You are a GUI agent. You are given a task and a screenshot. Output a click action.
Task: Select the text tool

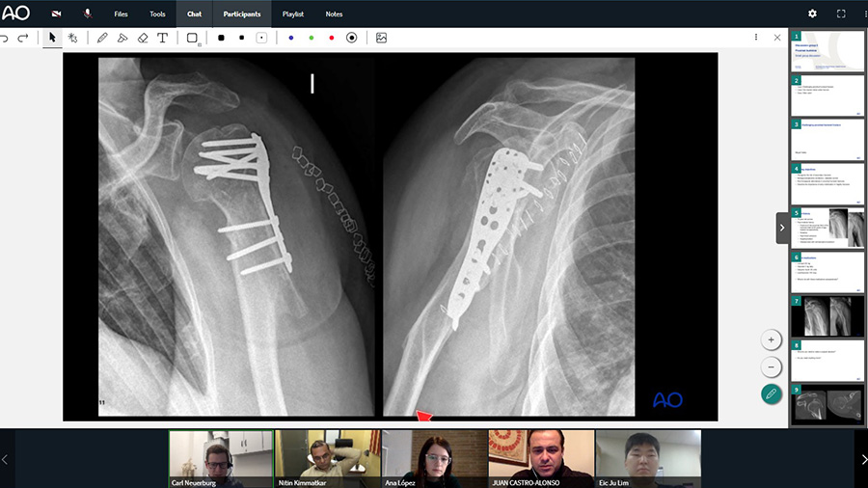click(162, 38)
